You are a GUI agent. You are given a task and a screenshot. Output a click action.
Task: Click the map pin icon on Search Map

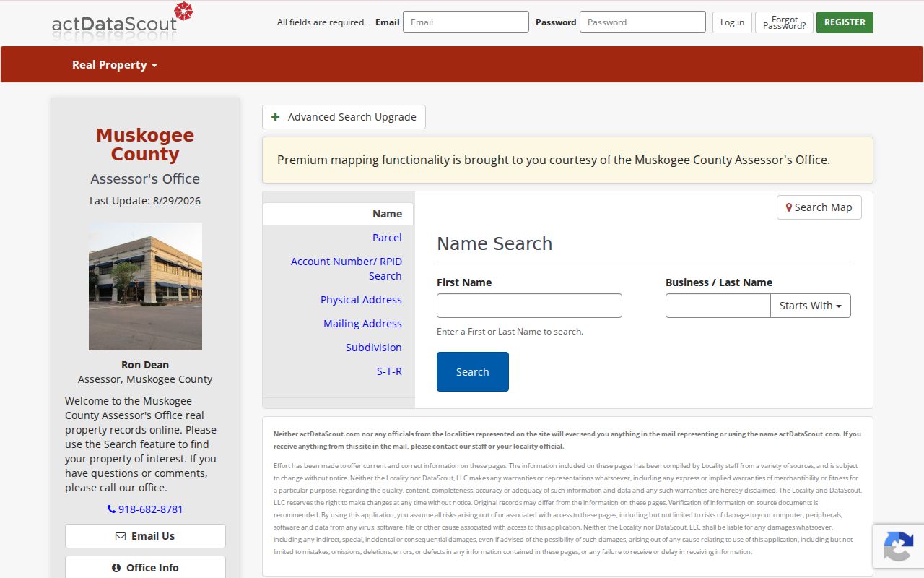coord(789,207)
